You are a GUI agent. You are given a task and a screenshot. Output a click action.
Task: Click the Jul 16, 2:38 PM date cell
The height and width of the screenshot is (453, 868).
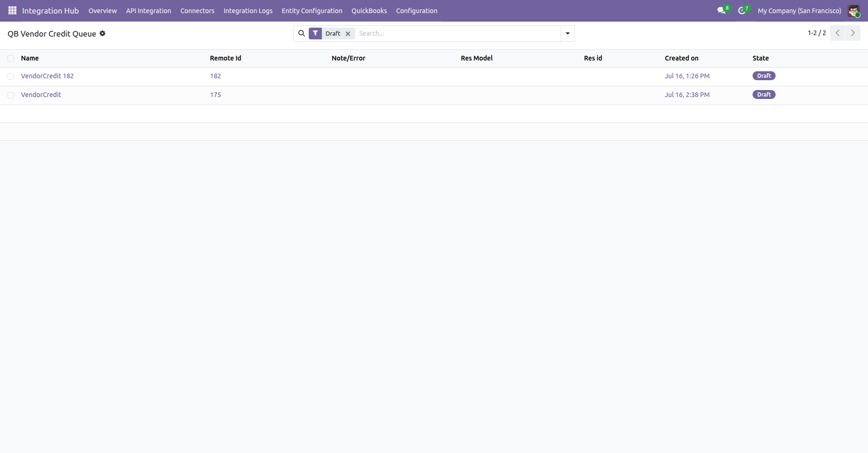click(687, 95)
